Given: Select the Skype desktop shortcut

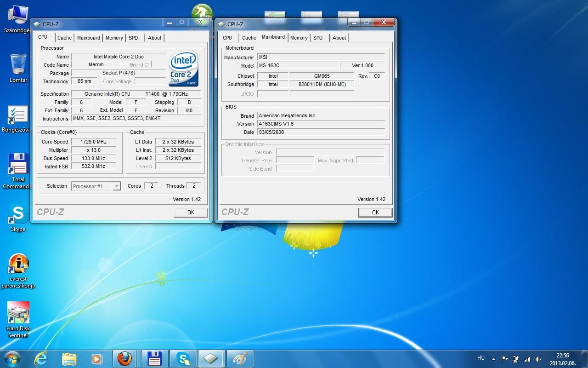Looking at the screenshot, I should [18, 218].
